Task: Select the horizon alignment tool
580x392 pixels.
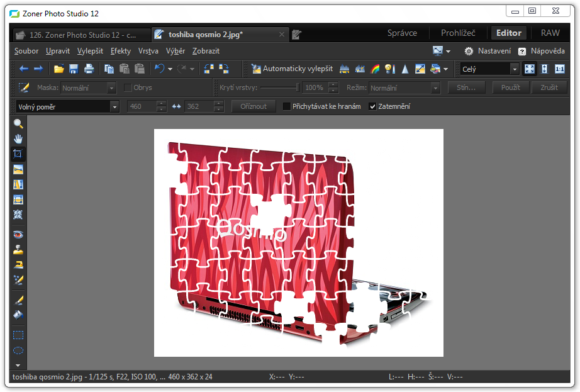Action: 18,169
